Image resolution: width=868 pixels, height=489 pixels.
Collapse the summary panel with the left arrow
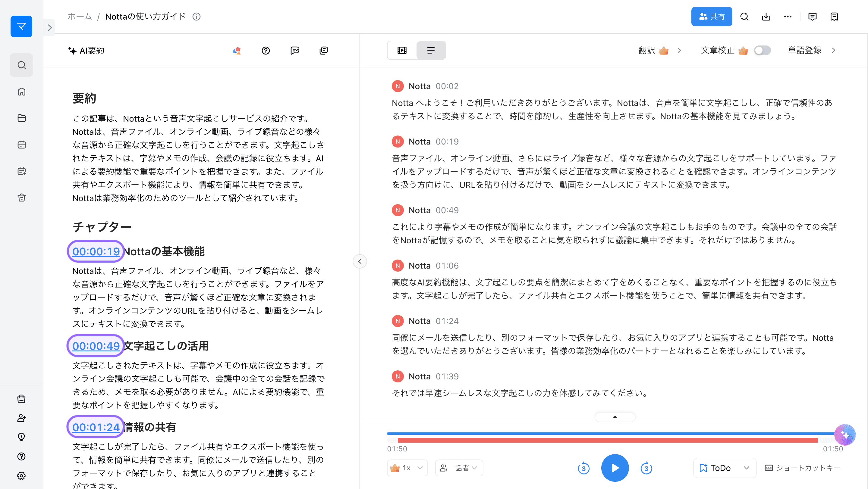(360, 261)
